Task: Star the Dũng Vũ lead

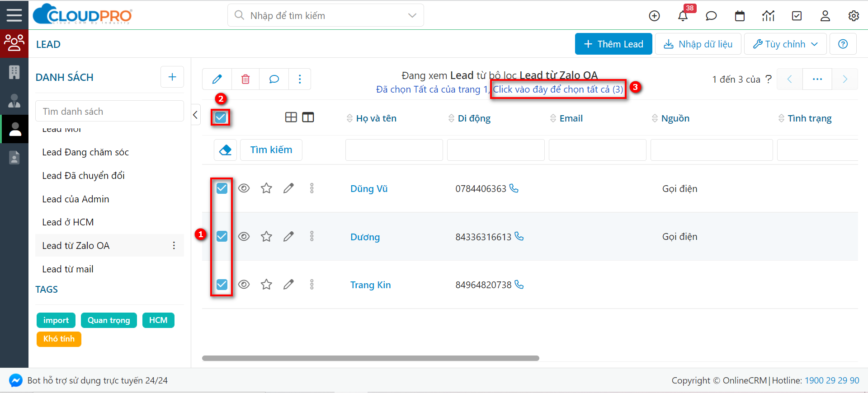Action: (x=266, y=188)
